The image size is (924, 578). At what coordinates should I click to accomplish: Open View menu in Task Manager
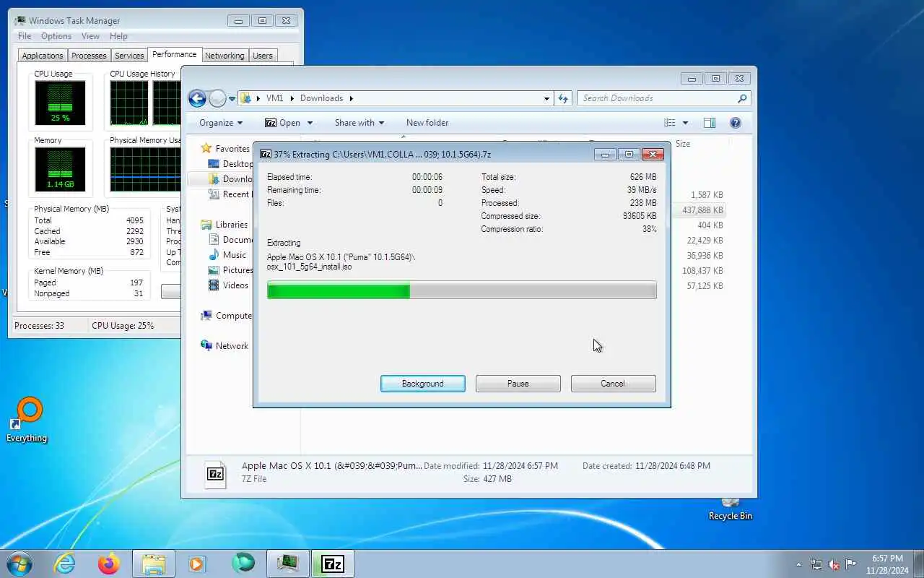[90, 36]
